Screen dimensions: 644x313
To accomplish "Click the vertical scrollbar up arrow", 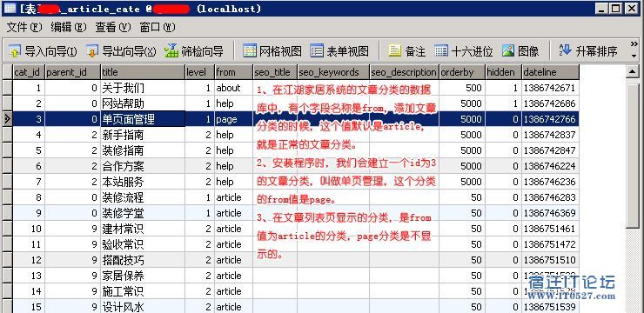I will [633, 72].
